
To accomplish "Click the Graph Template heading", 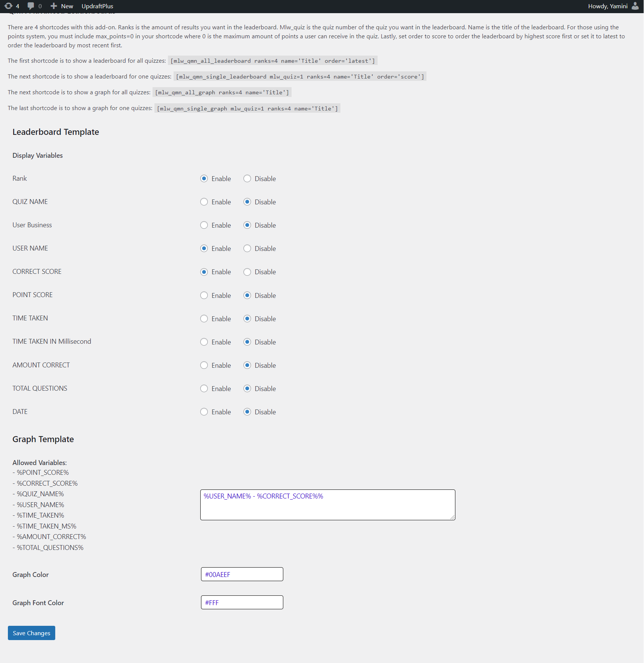I will pyautogui.click(x=43, y=439).
